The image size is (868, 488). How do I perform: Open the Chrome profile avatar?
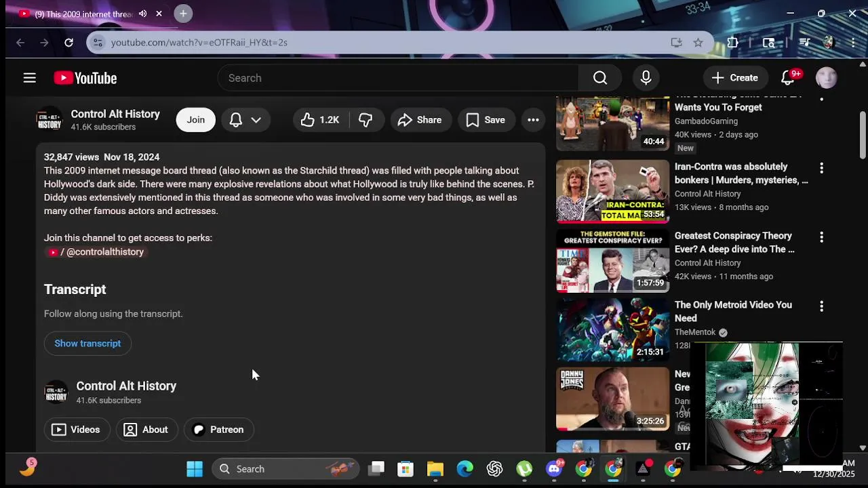[x=828, y=43]
